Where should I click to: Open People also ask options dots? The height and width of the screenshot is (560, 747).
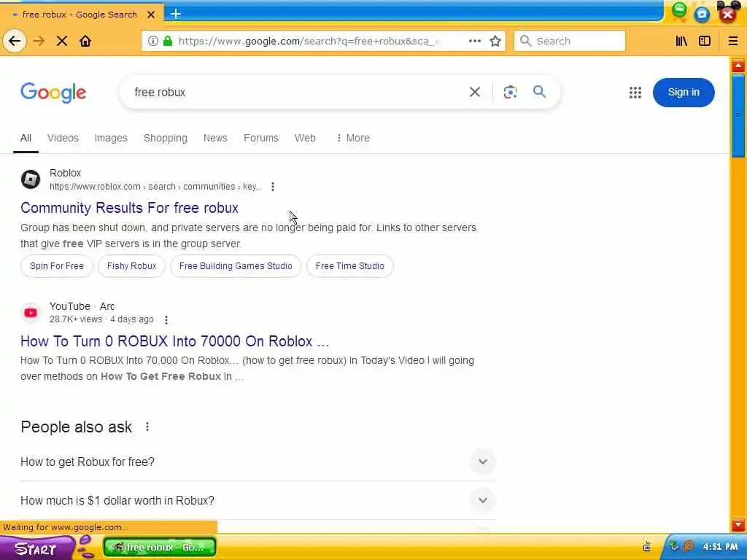point(147,427)
